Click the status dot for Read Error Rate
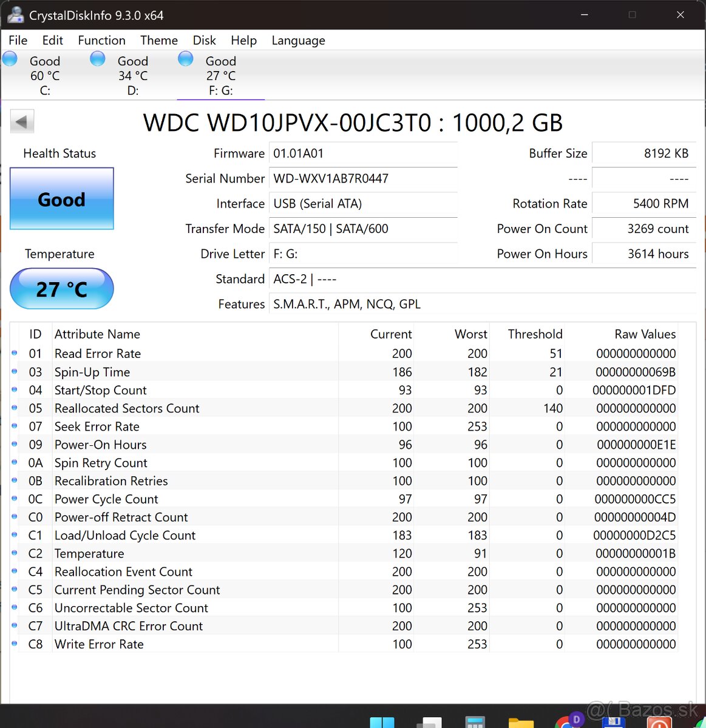Image resolution: width=706 pixels, height=728 pixels. (15, 352)
